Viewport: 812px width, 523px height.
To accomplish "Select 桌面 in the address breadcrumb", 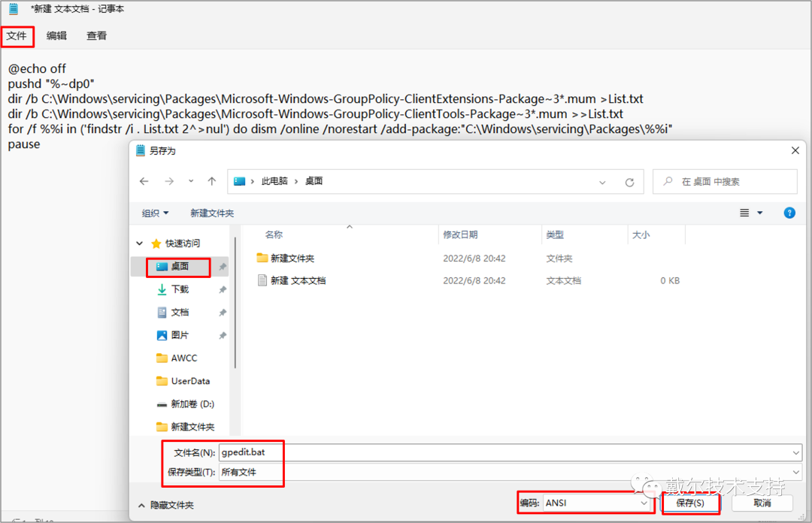I will click(x=314, y=181).
